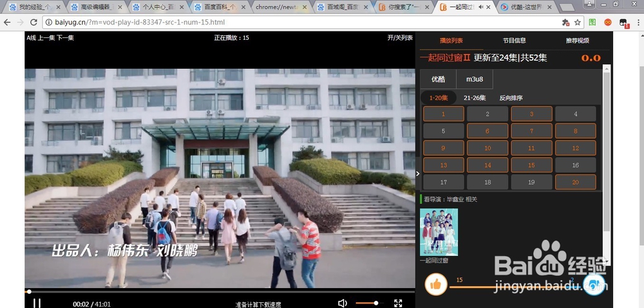The width and height of the screenshot is (644, 308).
Task: Select the m3u8 source tab
Action: point(475,79)
